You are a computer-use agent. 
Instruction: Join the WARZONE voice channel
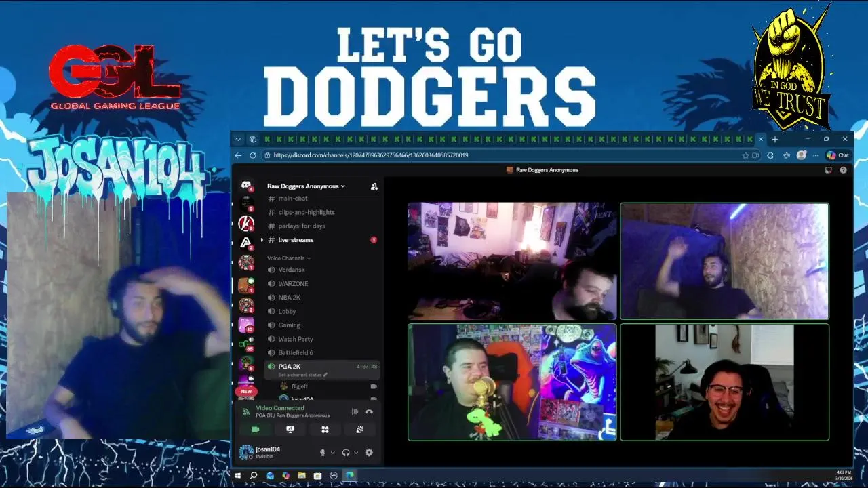point(293,284)
